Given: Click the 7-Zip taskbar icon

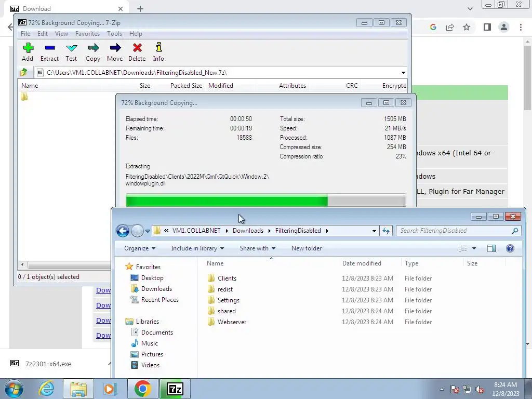Looking at the screenshot, I should point(175,389).
